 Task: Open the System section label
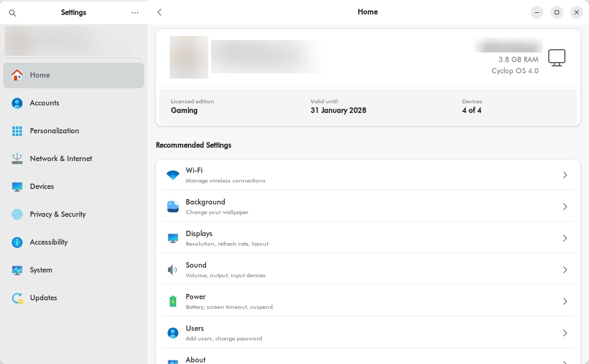coord(41,270)
